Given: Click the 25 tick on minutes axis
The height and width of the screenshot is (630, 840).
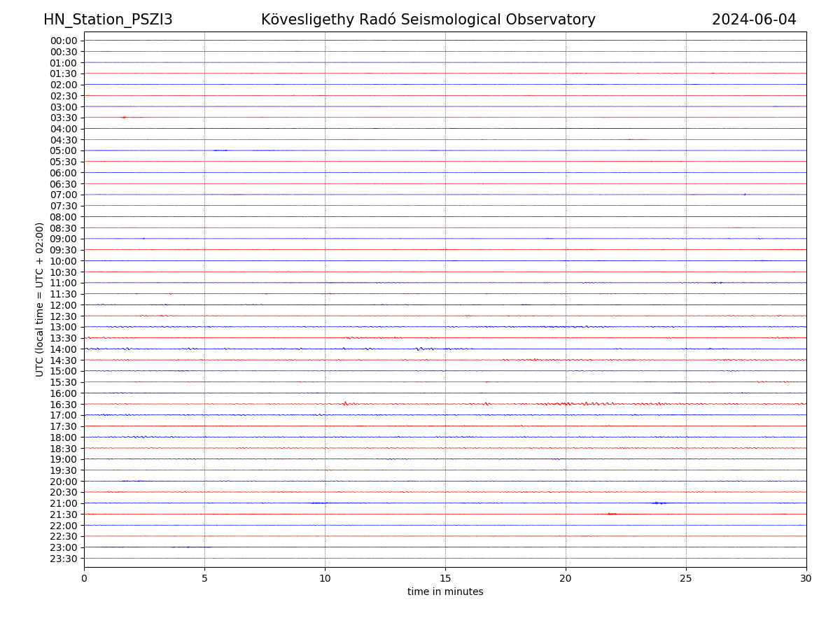Looking at the screenshot, I should (x=686, y=579).
